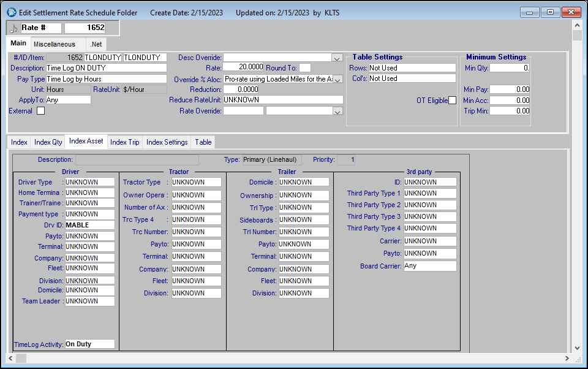Image resolution: width=588 pixels, height=369 pixels.
Task: Click the Home Terminal field in Driver
Action: (90, 192)
